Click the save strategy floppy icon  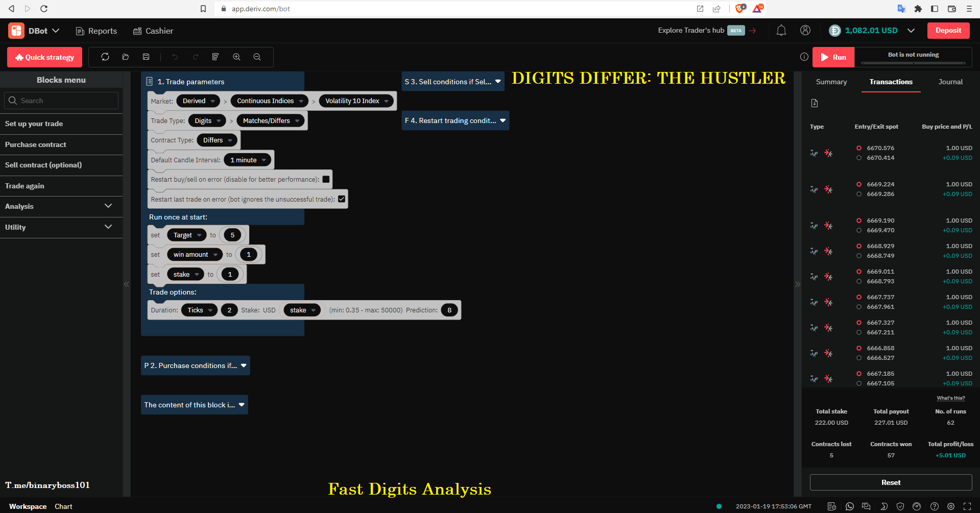pyautogui.click(x=146, y=57)
